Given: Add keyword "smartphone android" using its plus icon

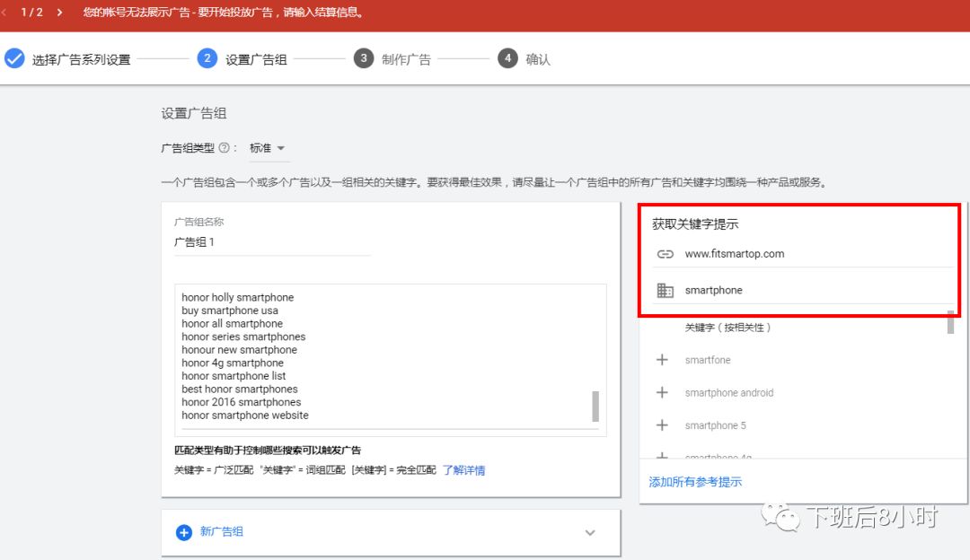Looking at the screenshot, I should coord(662,392).
